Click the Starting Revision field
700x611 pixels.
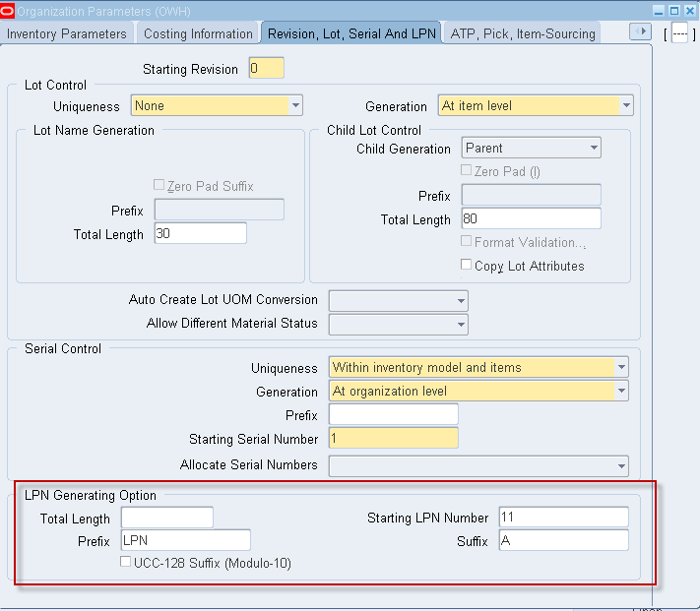[267, 68]
